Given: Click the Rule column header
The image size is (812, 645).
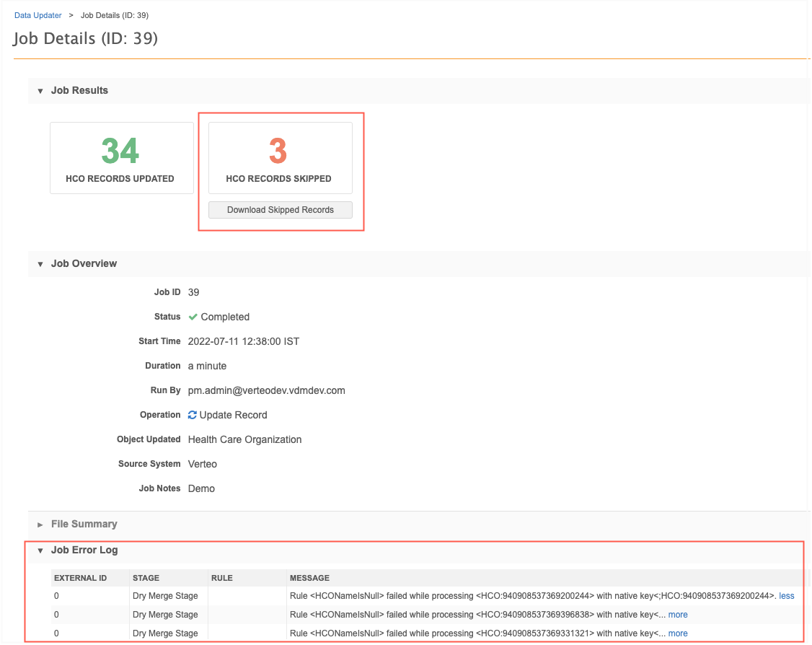Looking at the screenshot, I should coord(221,578).
